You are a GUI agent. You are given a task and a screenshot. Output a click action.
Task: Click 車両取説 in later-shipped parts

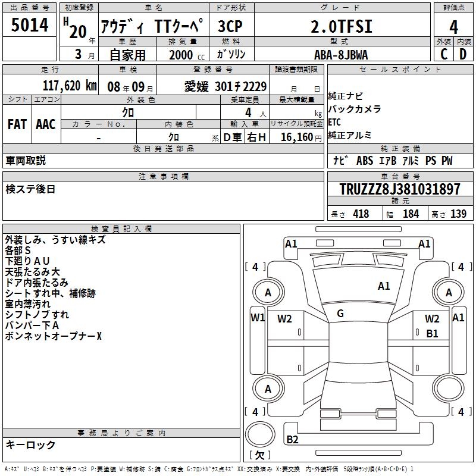click(x=26, y=161)
